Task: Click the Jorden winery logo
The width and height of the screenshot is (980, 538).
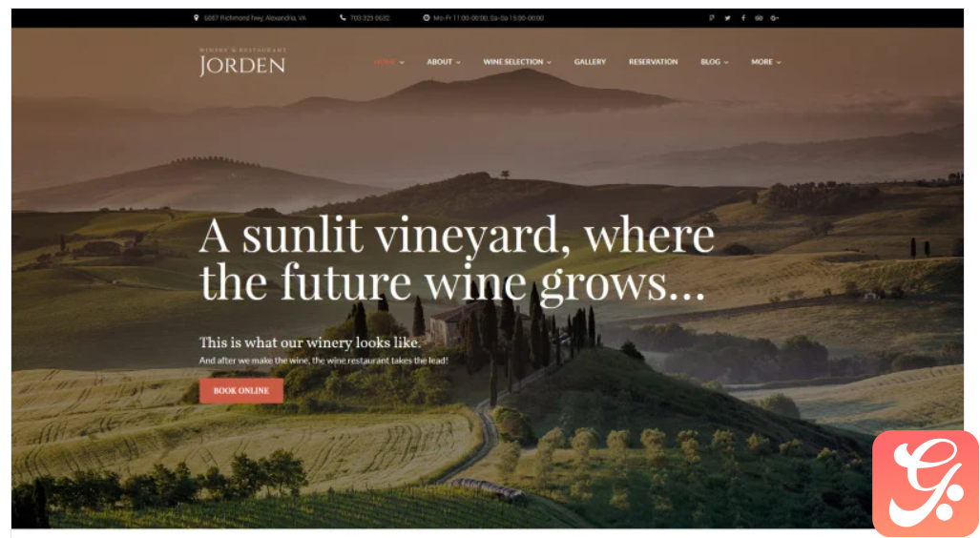Action: point(242,62)
